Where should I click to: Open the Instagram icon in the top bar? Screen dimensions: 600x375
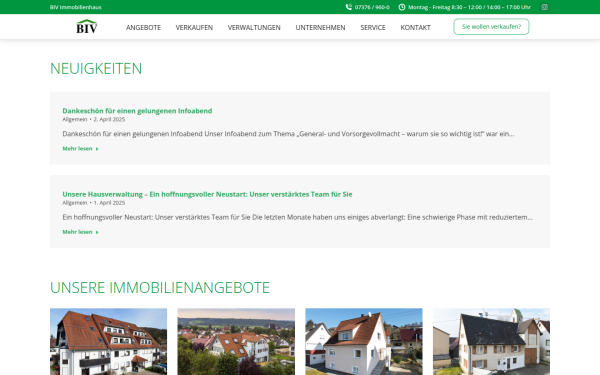[545, 7]
